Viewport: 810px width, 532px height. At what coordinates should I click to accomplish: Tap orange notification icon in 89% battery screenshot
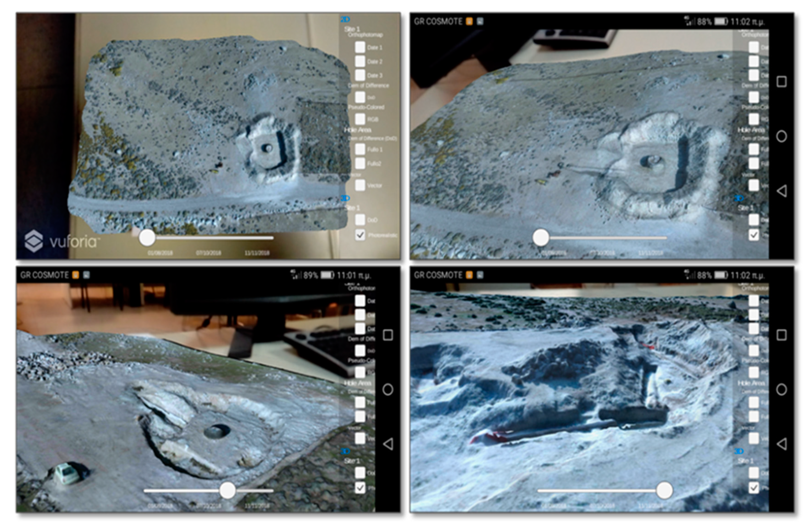point(76,275)
